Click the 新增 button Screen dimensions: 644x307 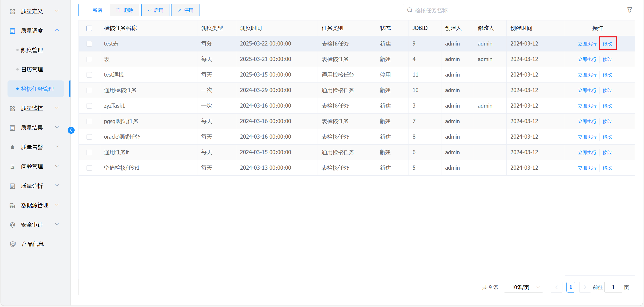click(93, 10)
